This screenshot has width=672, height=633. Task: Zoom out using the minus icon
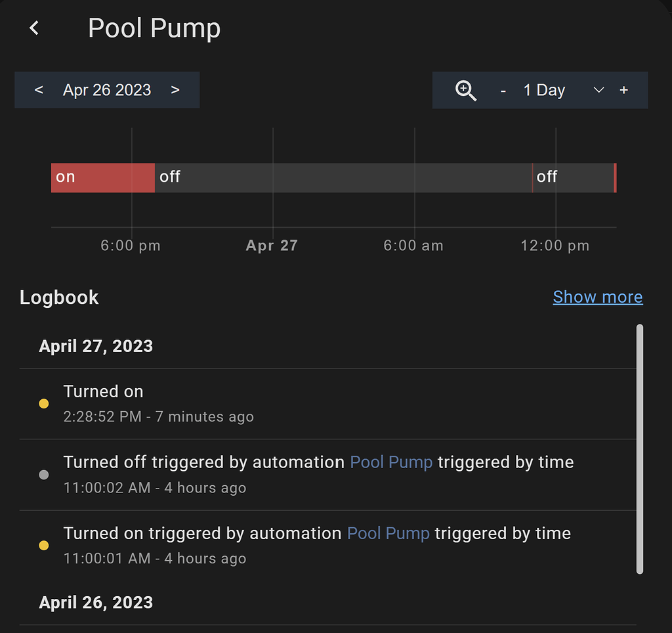pos(503,90)
